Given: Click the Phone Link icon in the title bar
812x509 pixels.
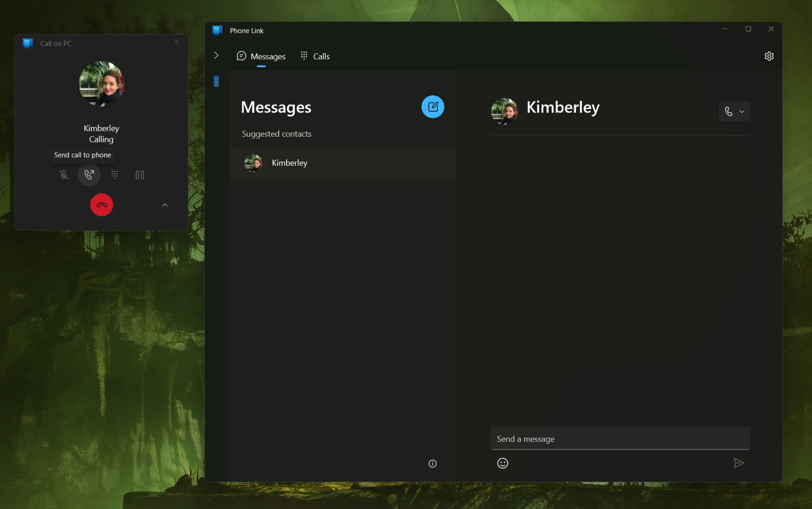Looking at the screenshot, I should [217, 30].
